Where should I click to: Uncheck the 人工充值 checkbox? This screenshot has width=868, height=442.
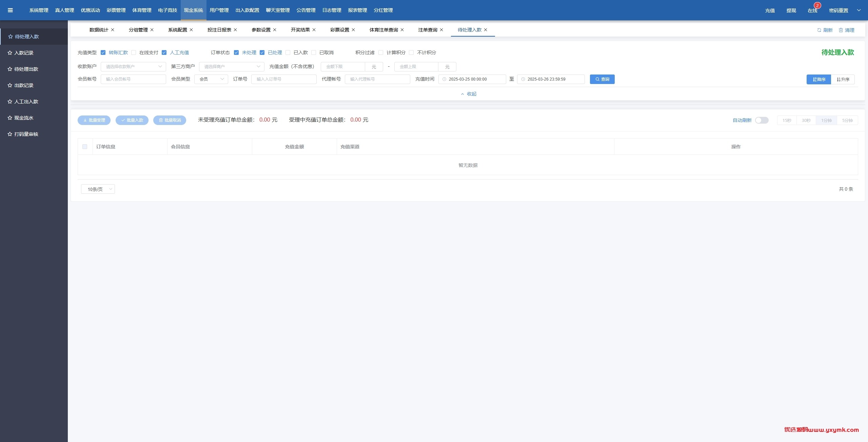[x=164, y=52]
